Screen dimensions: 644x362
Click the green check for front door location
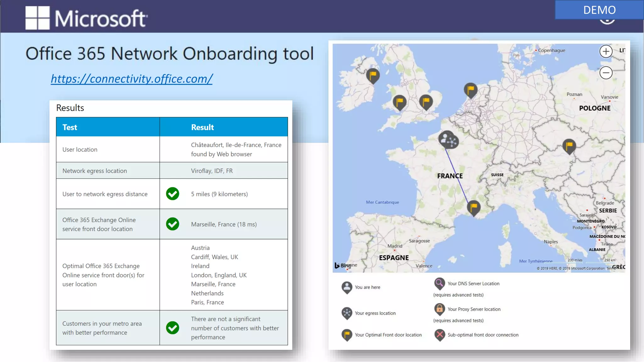[173, 224]
